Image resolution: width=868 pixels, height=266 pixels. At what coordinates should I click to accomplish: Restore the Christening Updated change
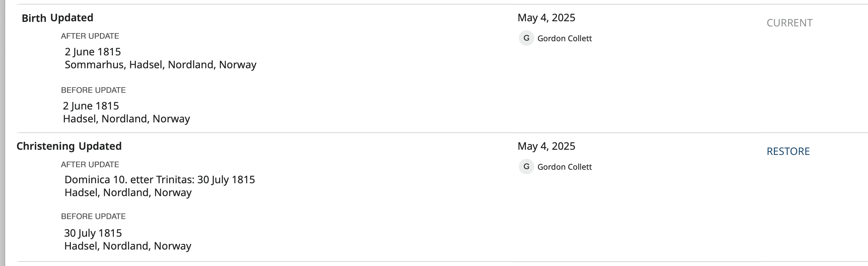[788, 152]
